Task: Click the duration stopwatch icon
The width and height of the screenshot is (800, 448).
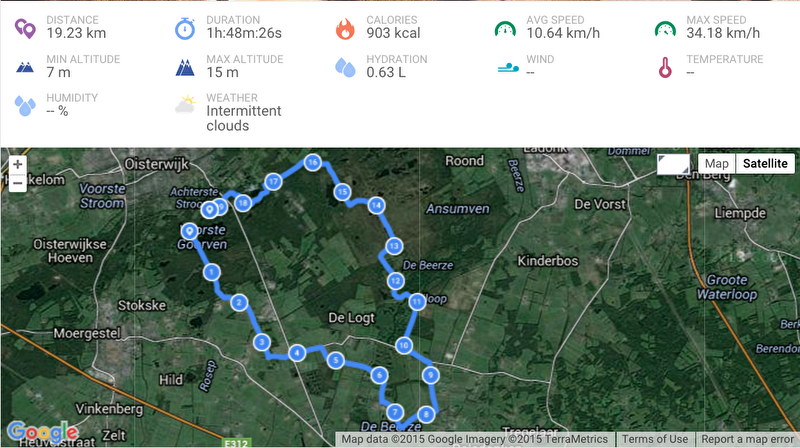Action: (x=185, y=29)
